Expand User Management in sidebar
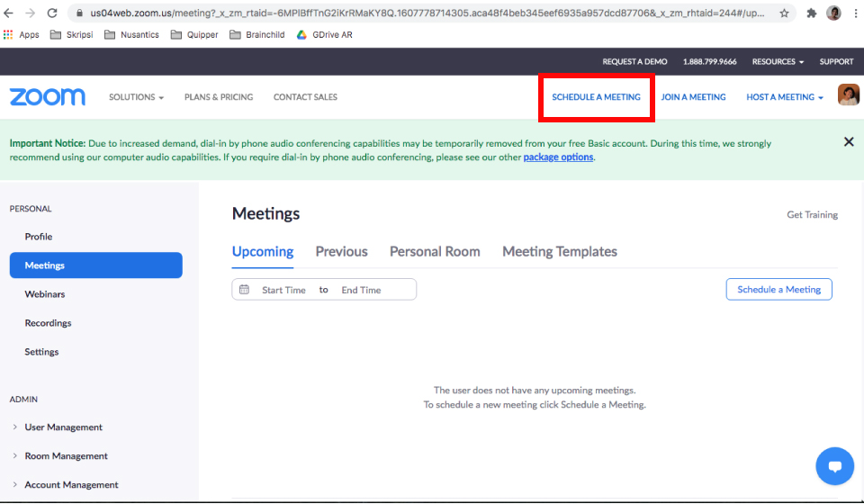The height and width of the screenshot is (504, 864). 63,427
